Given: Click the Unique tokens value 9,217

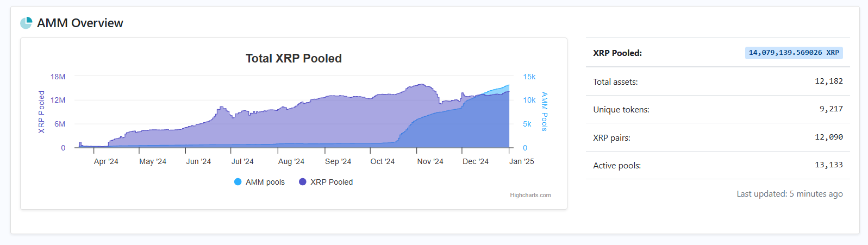Looking at the screenshot, I should coord(831,109).
